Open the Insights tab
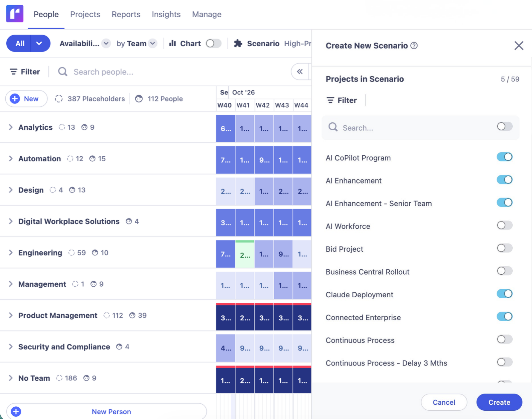This screenshot has width=532, height=419. click(x=166, y=14)
